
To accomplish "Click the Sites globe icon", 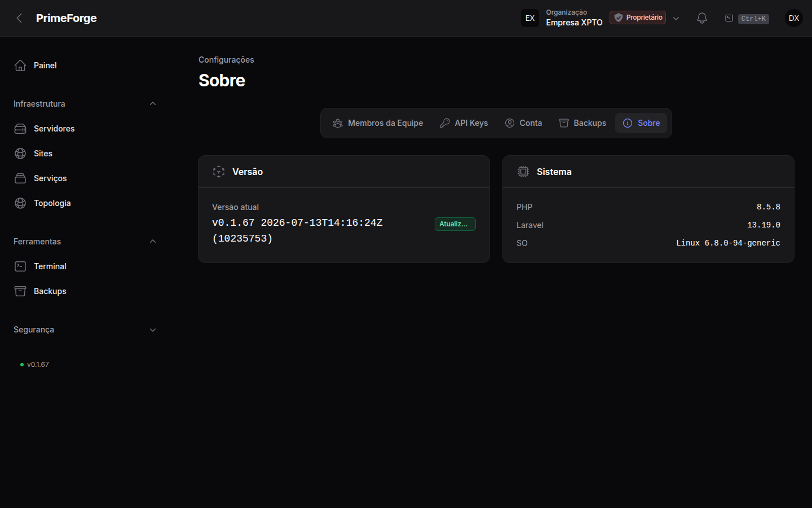I will (20, 154).
